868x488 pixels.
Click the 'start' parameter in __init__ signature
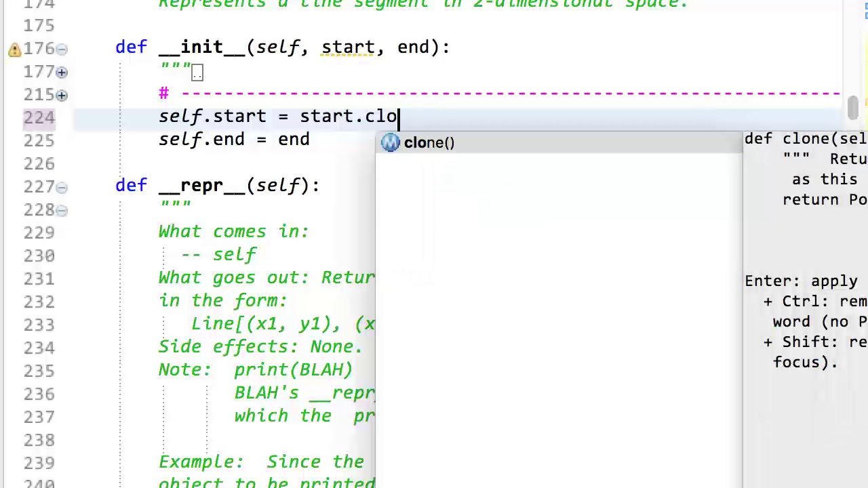(347, 47)
